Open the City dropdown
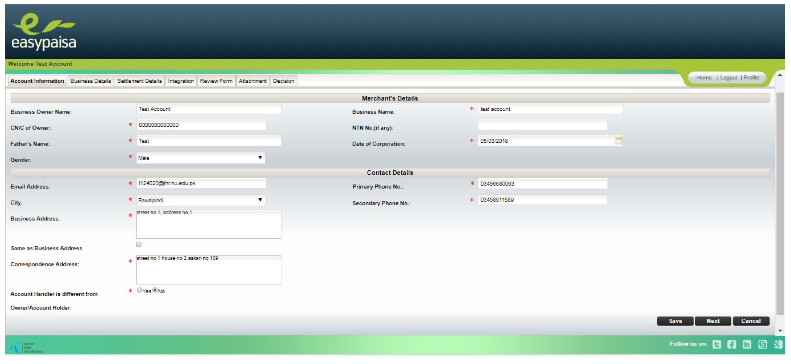This screenshot has width=791, height=364. point(201,200)
